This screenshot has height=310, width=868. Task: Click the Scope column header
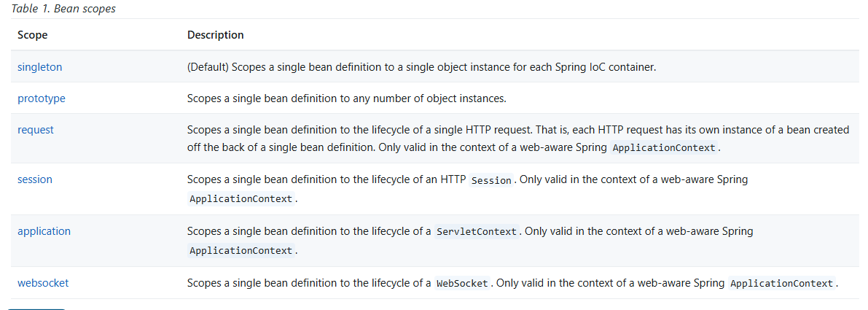tap(33, 35)
